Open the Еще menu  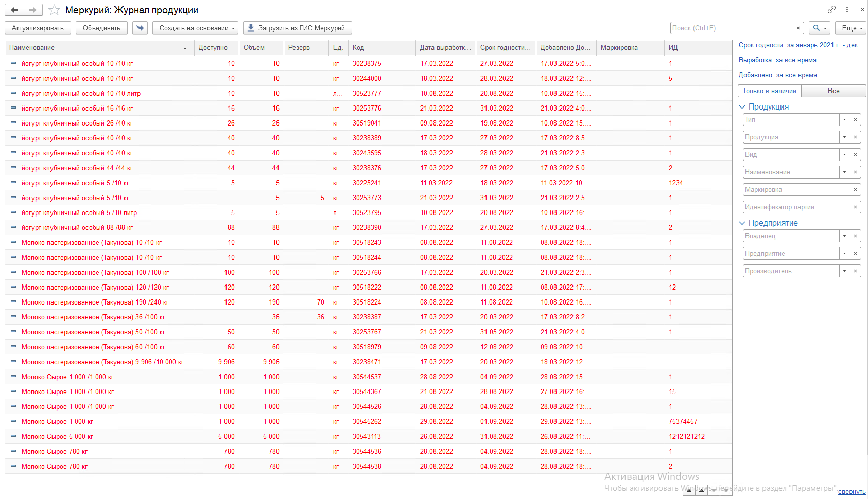[850, 28]
